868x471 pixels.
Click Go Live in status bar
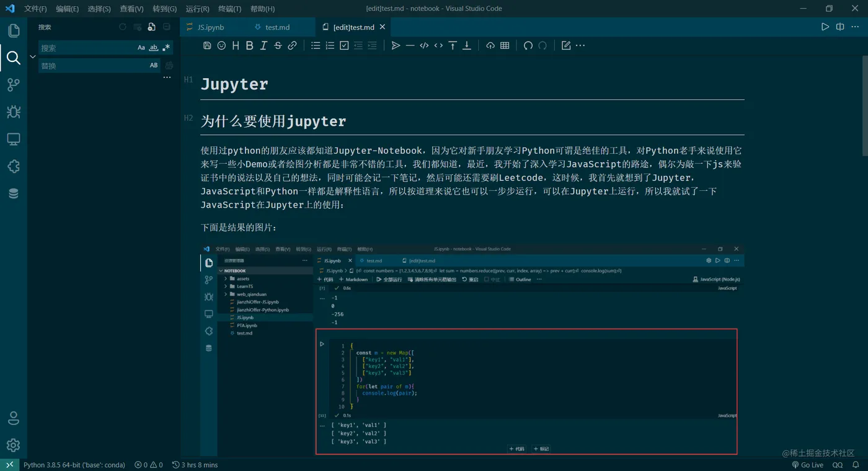[807, 465]
